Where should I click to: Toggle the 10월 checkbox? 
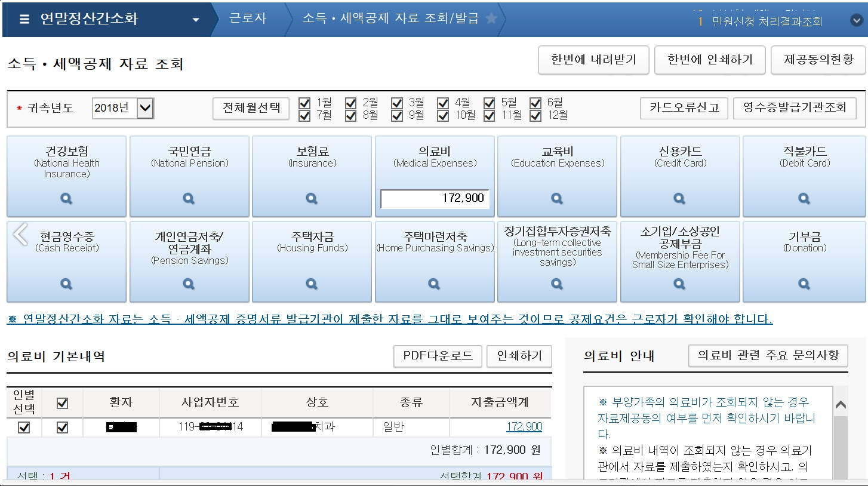tap(443, 115)
